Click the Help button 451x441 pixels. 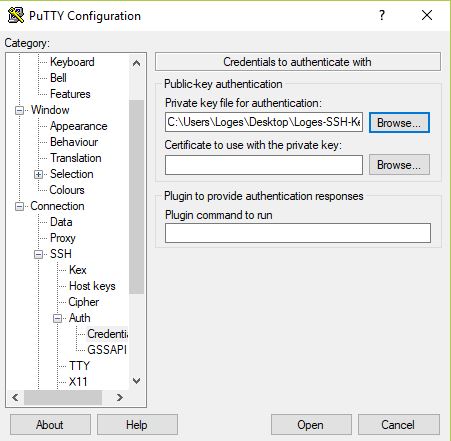137,425
